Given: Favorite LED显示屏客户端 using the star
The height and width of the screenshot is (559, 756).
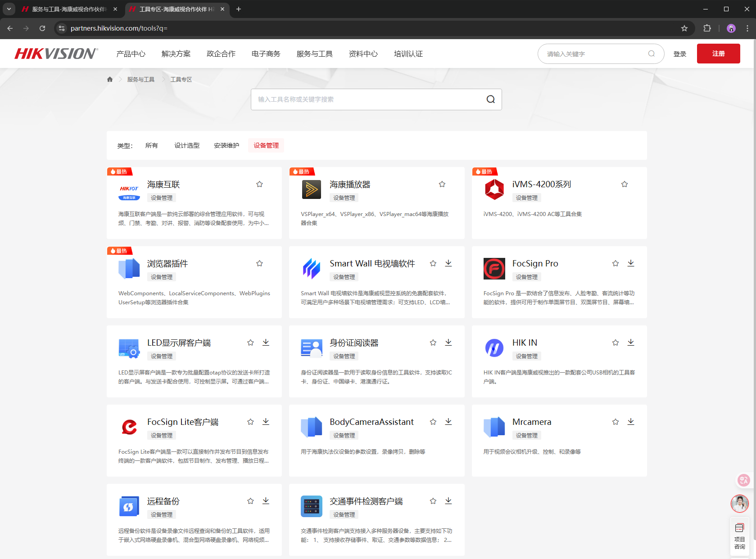Looking at the screenshot, I should click(x=250, y=343).
